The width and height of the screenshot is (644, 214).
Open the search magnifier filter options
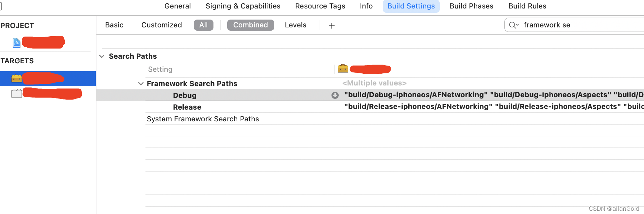click(514, 25)
